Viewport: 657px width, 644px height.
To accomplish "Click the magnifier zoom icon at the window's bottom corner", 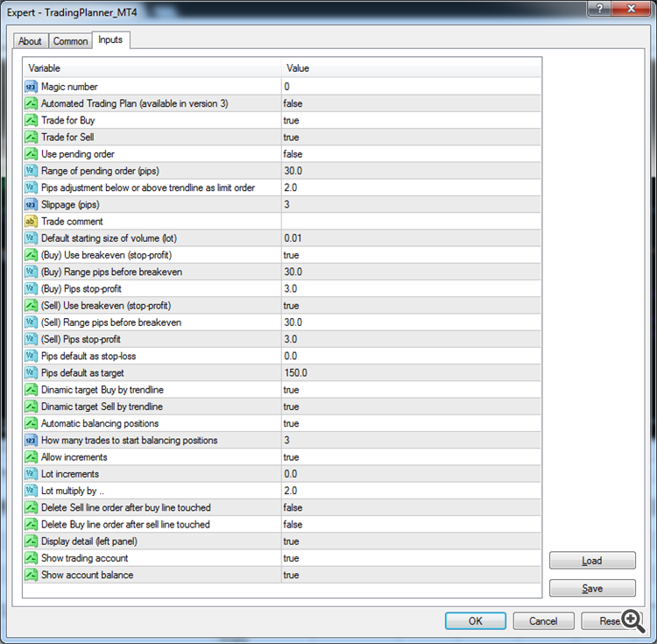I will [x=632, y=621].
